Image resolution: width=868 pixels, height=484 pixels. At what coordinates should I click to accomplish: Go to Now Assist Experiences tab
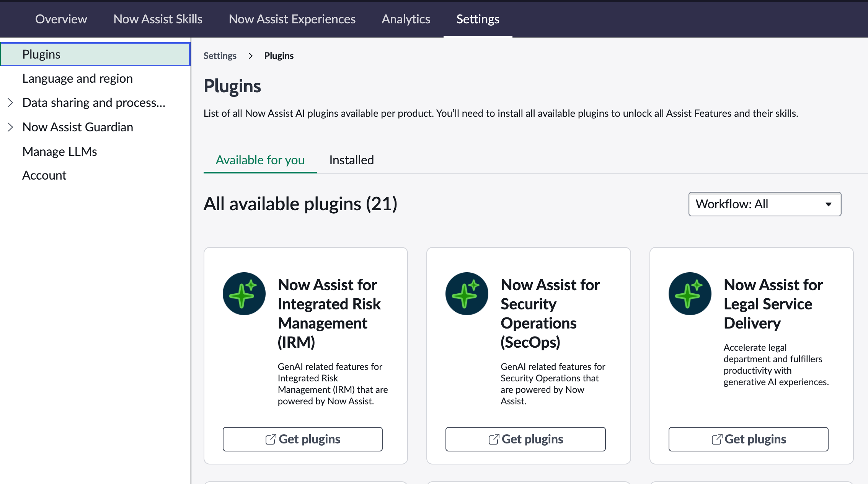tap(292, 19)
